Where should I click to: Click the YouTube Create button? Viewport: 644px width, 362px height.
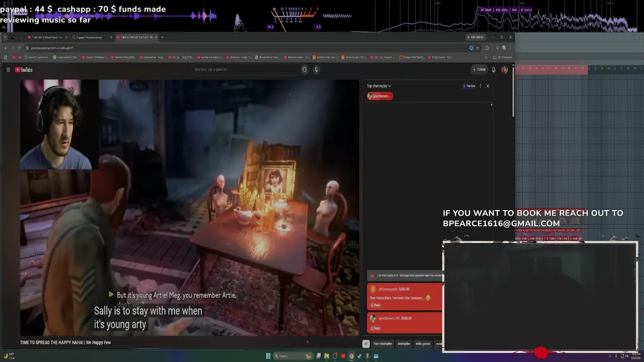[x=479, y=70]
